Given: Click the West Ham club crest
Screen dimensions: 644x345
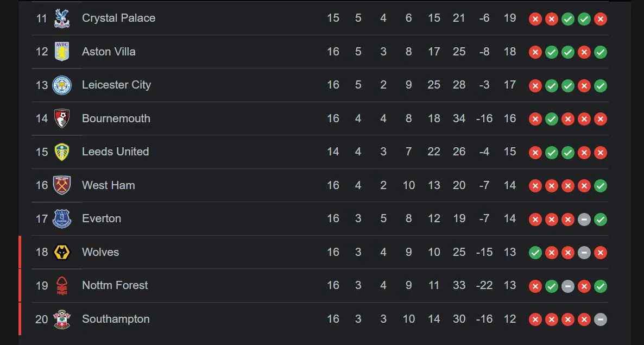Looking at the screenshot, I should point(62,185).
